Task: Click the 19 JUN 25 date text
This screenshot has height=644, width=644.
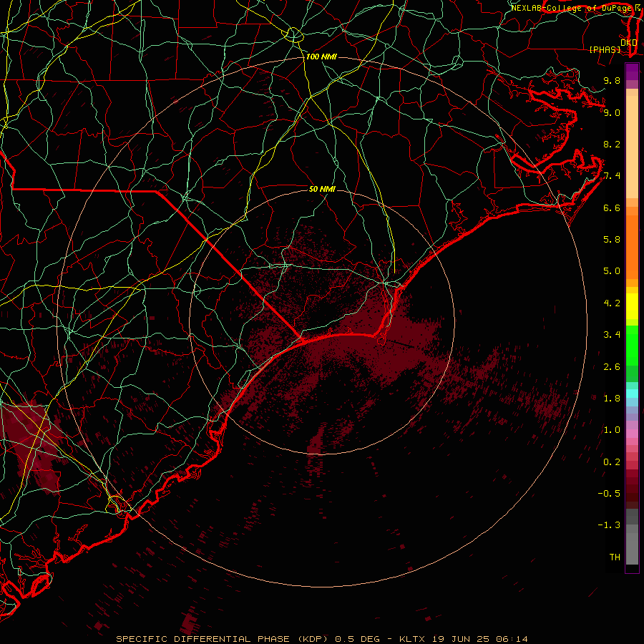Action: click(x=459, y=639)
